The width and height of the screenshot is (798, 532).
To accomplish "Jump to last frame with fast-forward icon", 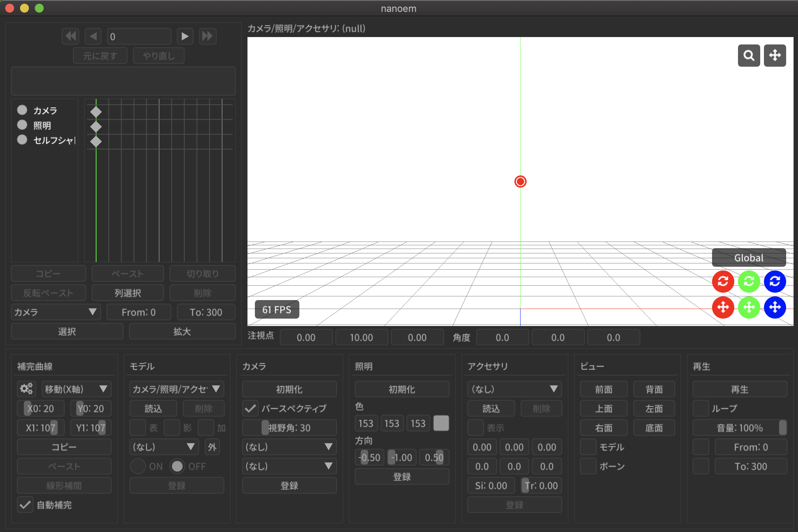I will point(207,36).
